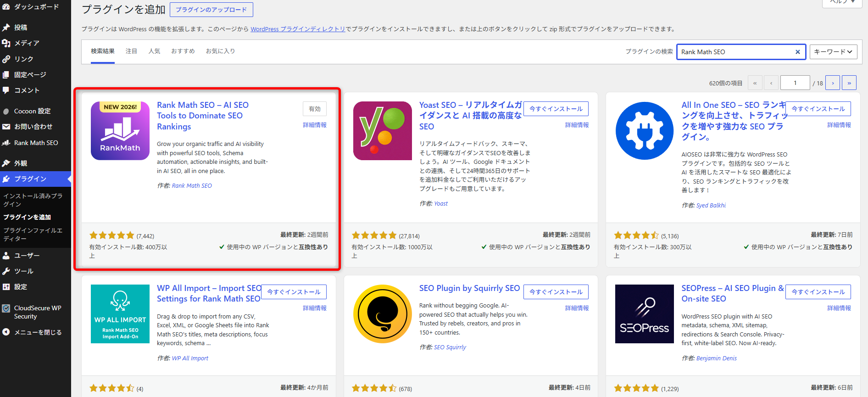868x397 pixels.
Task: Open author link WP All Import
Action: tap(190, 358)
